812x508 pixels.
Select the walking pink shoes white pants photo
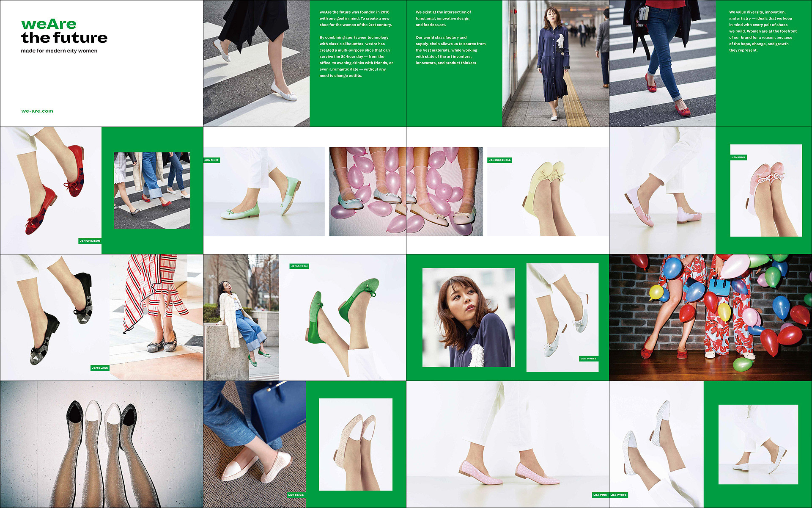[662, 190]
